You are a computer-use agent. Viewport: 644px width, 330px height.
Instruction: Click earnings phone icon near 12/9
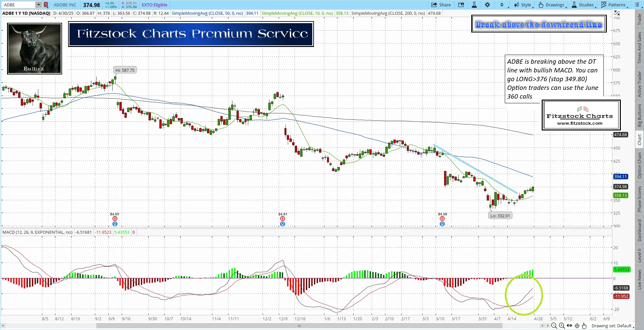(282, 219)
